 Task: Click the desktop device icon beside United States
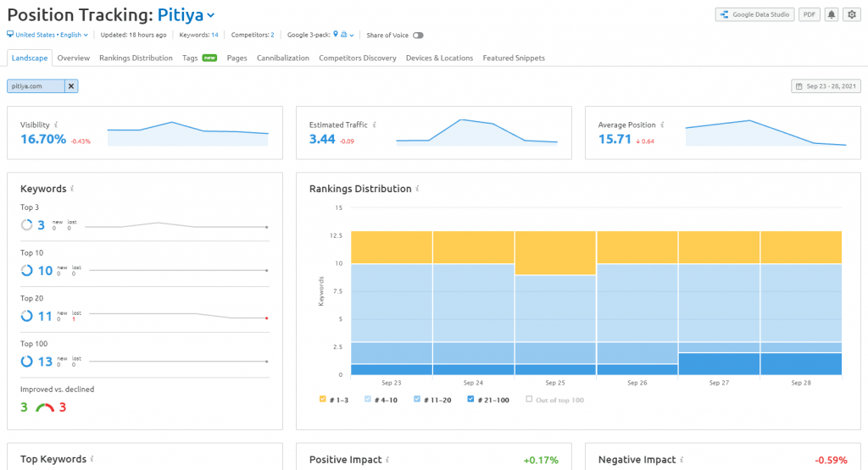pos(10,34)
